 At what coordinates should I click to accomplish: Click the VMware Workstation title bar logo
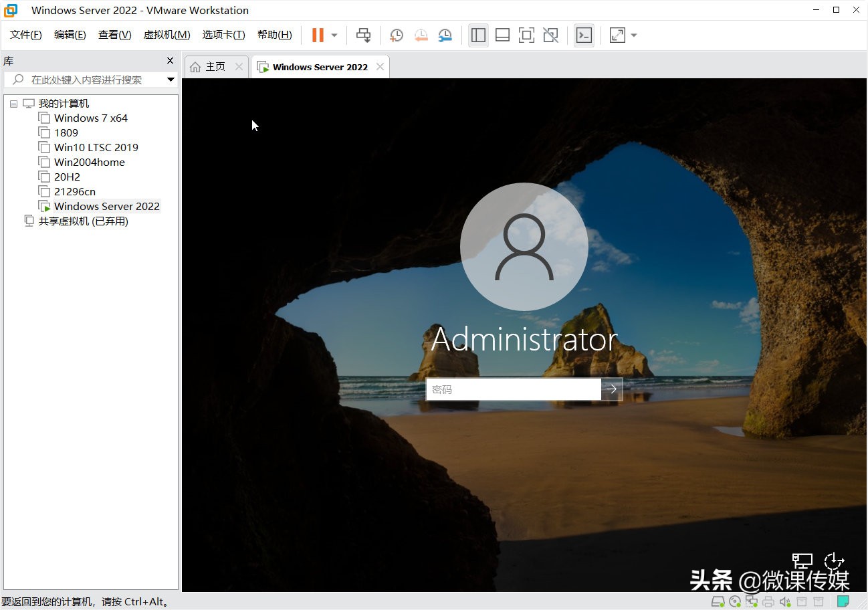click(11, 10)
